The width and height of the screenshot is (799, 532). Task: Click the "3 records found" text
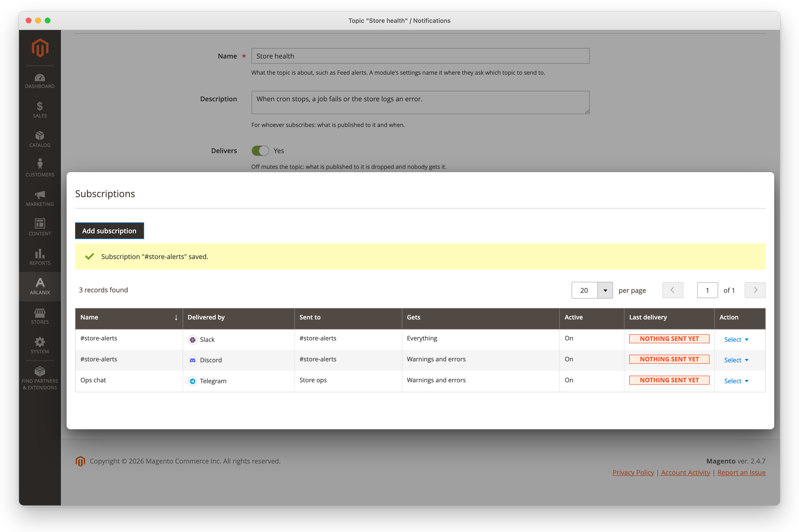103,290
